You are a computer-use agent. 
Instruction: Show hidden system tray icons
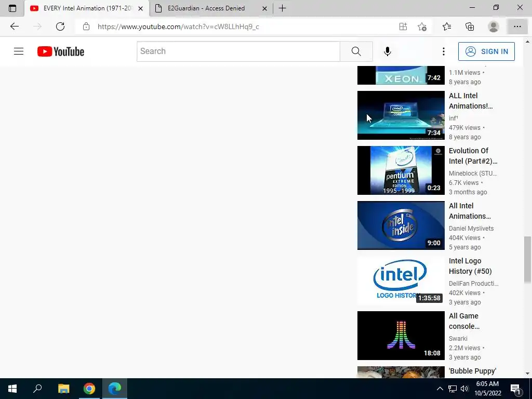pos(440,389)
